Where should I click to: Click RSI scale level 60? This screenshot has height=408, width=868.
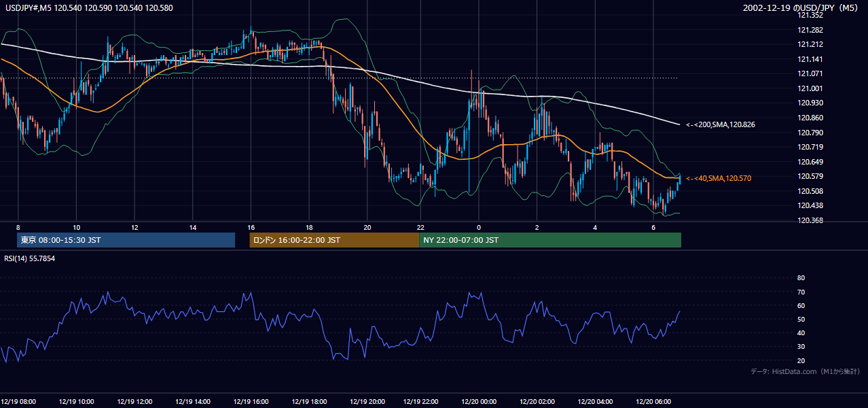point(801,305)
